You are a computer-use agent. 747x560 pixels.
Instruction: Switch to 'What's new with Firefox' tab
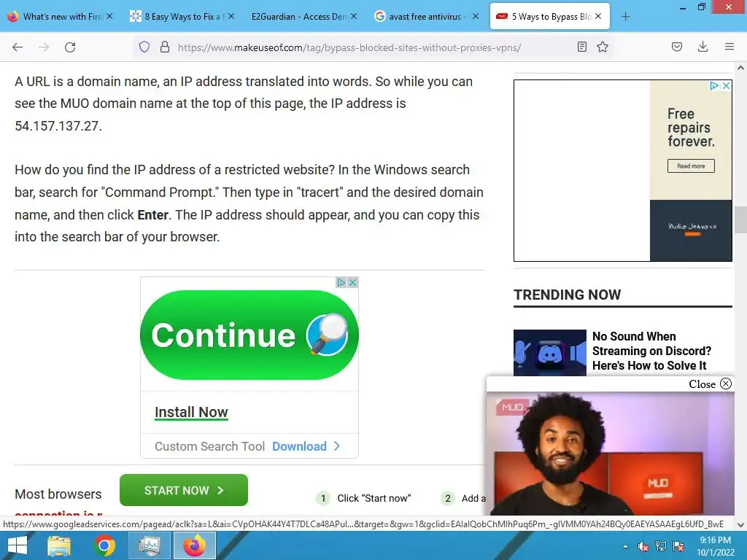(x=61, y=17)
